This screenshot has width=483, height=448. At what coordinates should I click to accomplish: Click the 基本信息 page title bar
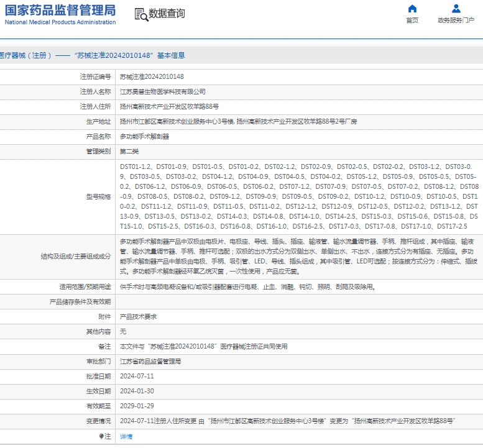241,55
